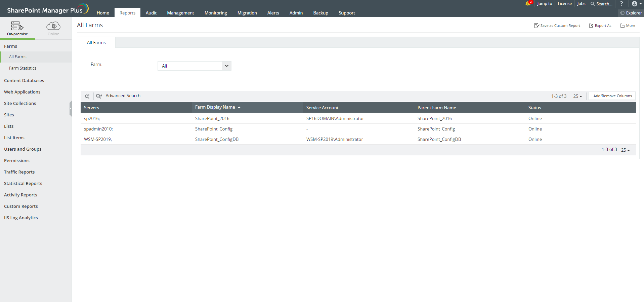Click the help question mark icon
This screenshot has height=302, width=644.
(x=621, y=4)
